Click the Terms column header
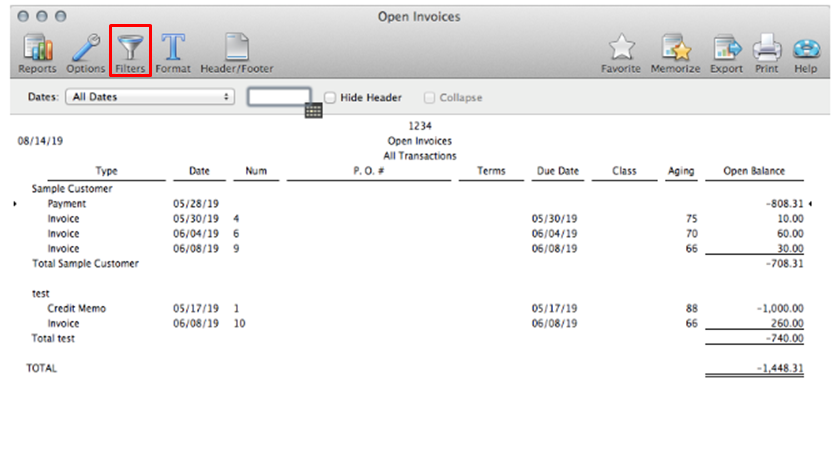The image size is (838, 468). tap(491, 171)
